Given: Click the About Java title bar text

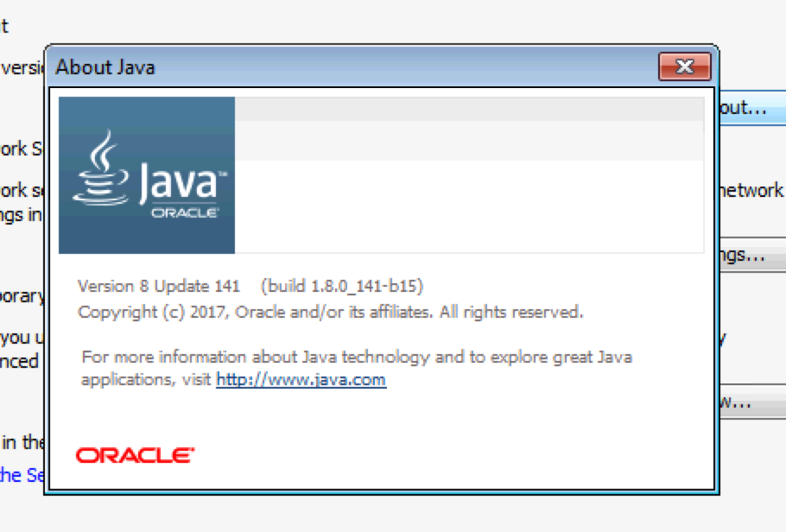Looking at the screenshot, I should (x=105, y=66).
